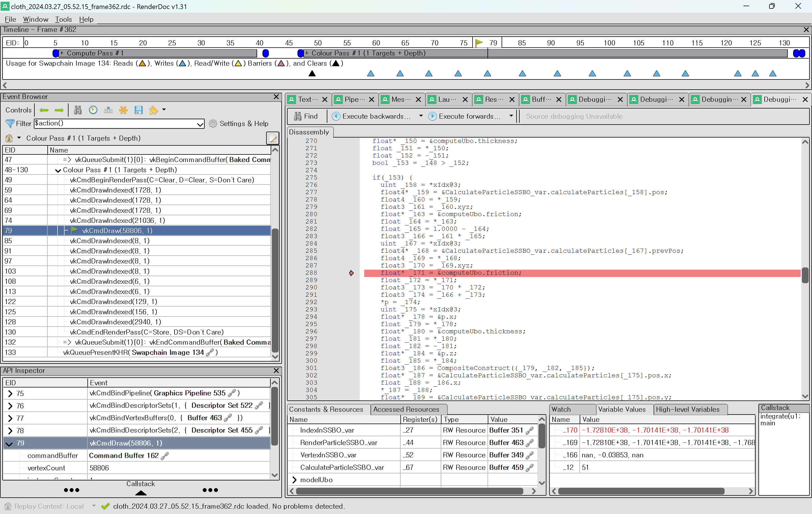Go to previous event with green left arrow

click(x=44, y=110)
